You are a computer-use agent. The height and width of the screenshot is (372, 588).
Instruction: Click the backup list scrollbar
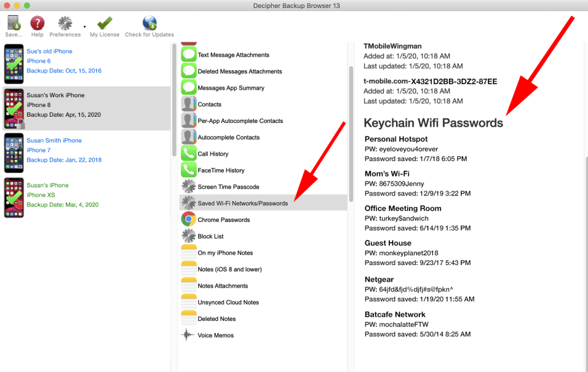coord(174,101)
